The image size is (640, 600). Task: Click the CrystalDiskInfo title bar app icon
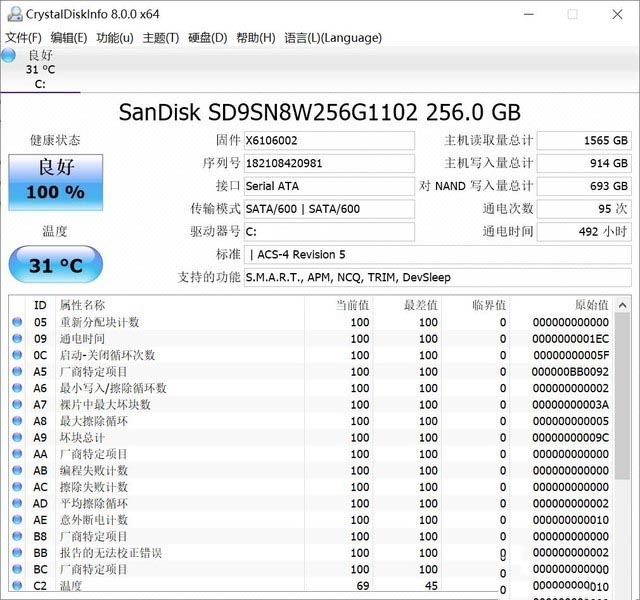(15, 14)
